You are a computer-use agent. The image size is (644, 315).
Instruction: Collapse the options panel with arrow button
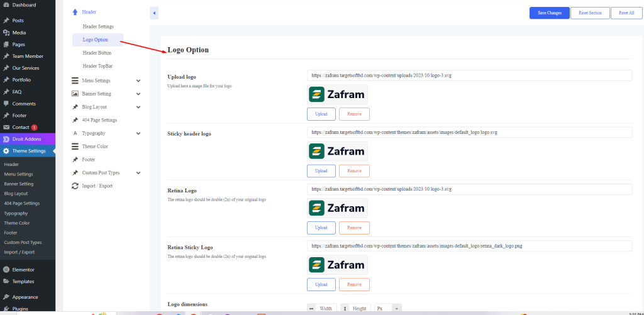(x=154, y=13)
